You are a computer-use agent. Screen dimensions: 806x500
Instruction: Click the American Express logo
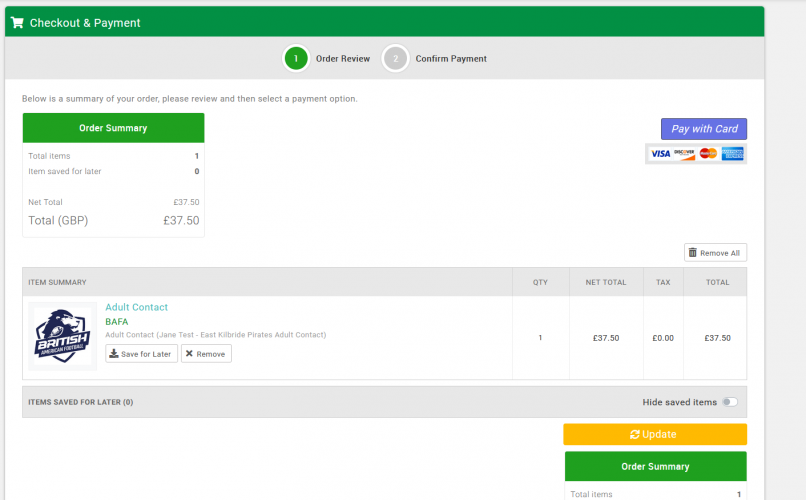coord(733,154)
